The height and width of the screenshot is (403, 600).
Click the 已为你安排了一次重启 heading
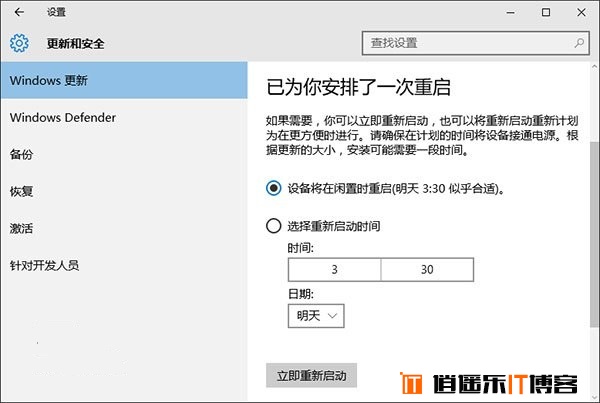(358, 87)
